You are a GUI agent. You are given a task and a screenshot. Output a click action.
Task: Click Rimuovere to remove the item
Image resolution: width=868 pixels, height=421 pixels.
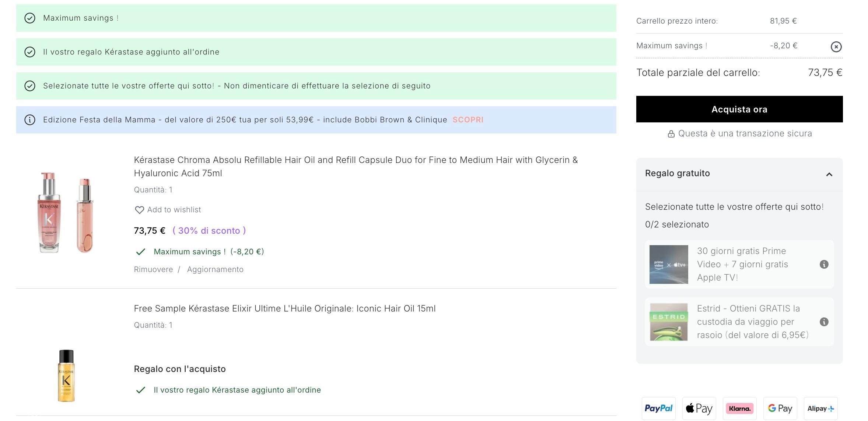[x=153, y=269]
